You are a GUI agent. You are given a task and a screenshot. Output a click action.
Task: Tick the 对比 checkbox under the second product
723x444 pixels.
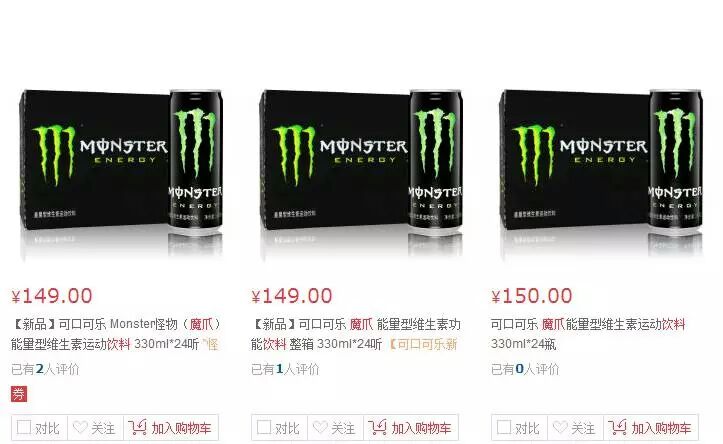pos(264,427)
